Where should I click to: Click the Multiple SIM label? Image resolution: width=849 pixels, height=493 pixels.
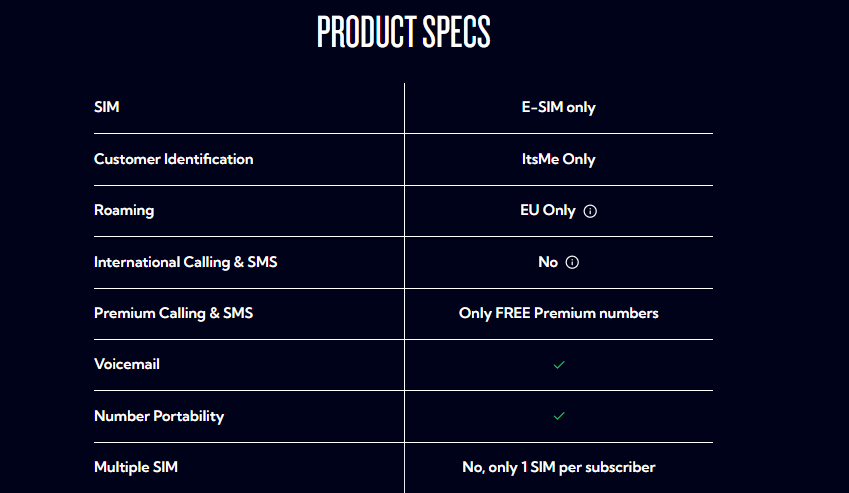136,467
